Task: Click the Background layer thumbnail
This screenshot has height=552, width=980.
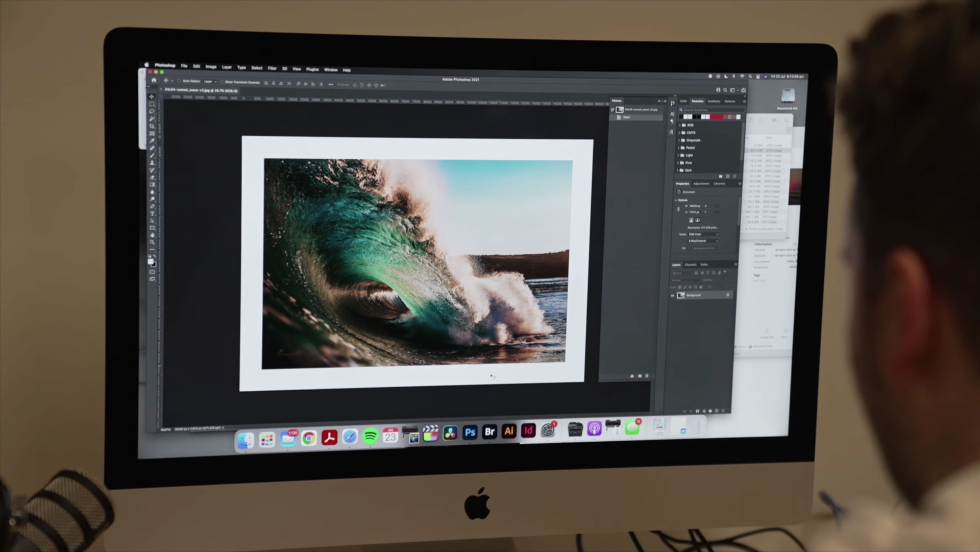Action: click(681, 295)
